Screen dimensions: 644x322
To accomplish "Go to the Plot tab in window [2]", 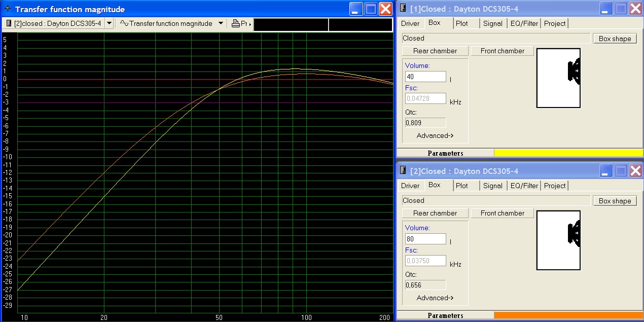I will coord(461,186).
